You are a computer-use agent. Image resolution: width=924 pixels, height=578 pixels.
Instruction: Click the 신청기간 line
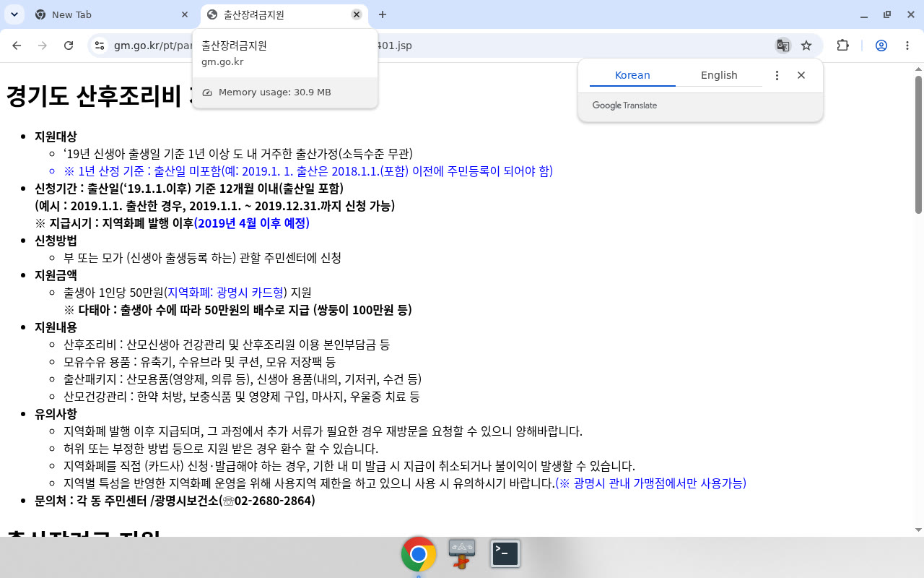[189, 189]
